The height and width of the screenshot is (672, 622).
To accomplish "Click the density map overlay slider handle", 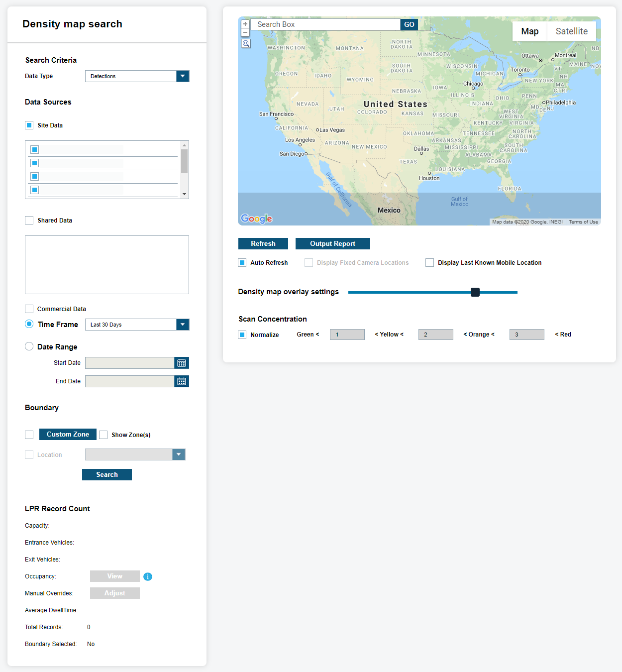I will pos(475,292).
